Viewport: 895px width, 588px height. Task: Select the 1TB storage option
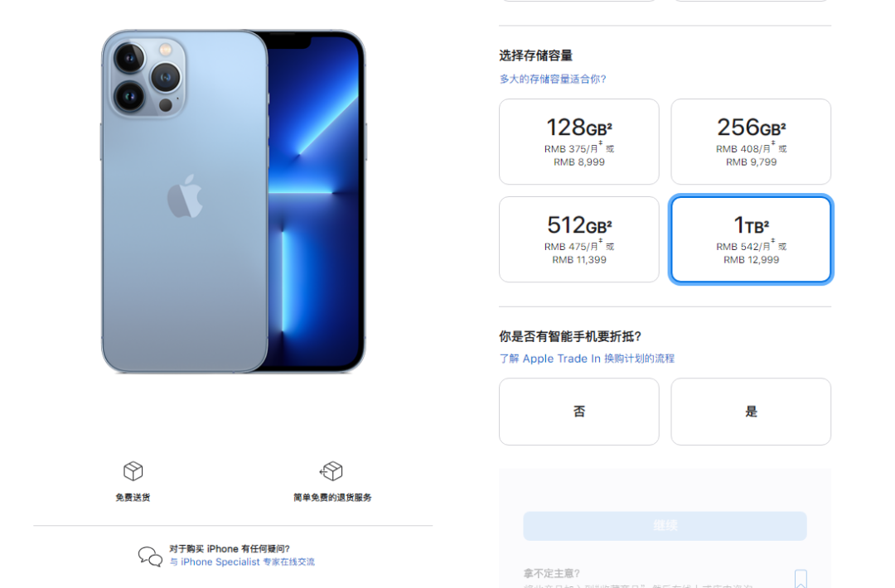pyautogui.click(x=751, y=239)
